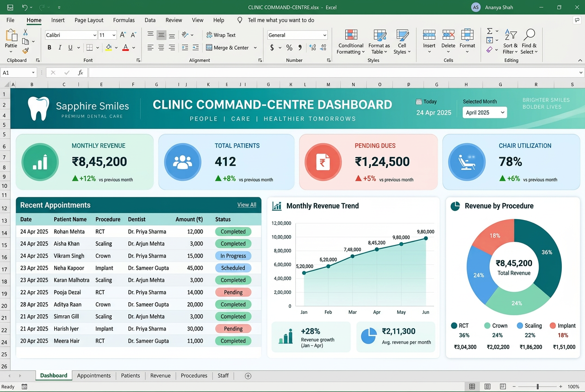Open the Calibri font name dropdown
585x392 pixels.
(x=94, y=35)
